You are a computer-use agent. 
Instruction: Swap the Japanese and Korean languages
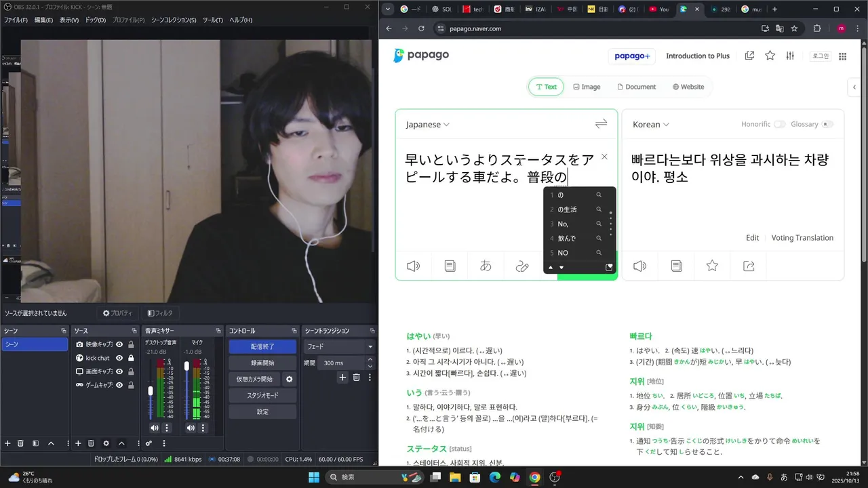click(x=601, y=124)
